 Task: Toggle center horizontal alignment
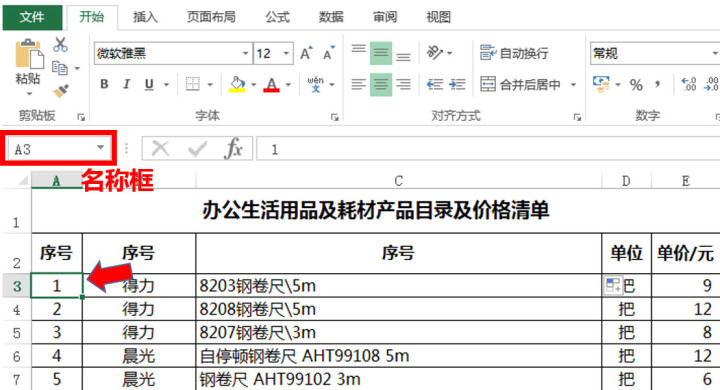(x=381, y=85)
